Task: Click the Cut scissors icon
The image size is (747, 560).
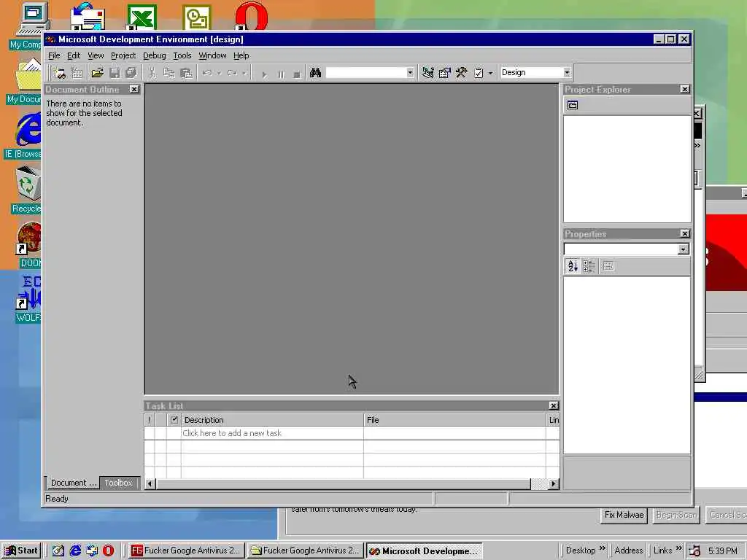Action: click(x=152, y=73)
